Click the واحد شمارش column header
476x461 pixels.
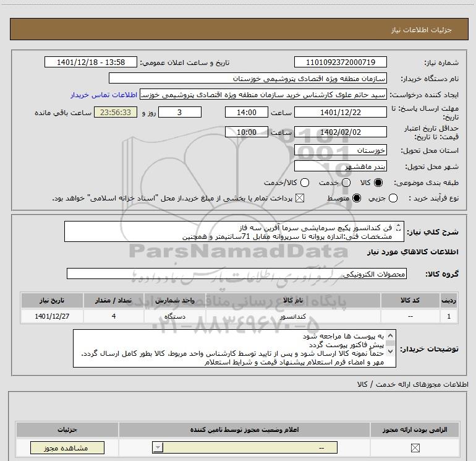[175, 300]
